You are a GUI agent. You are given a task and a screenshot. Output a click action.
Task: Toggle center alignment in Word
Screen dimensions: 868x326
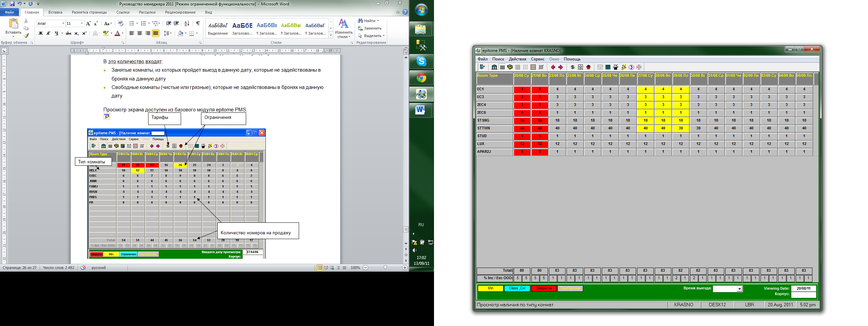tap(139, 33)
